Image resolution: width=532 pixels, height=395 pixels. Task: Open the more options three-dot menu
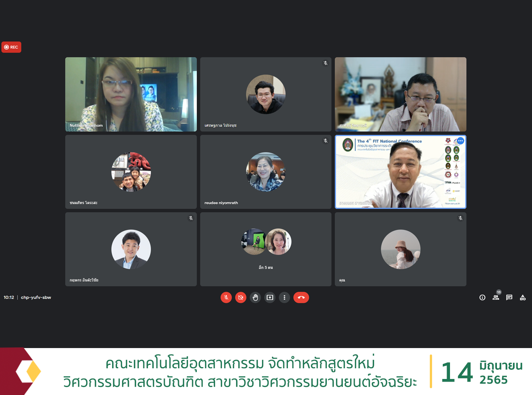pyautogui.click(x=284, y=297)
